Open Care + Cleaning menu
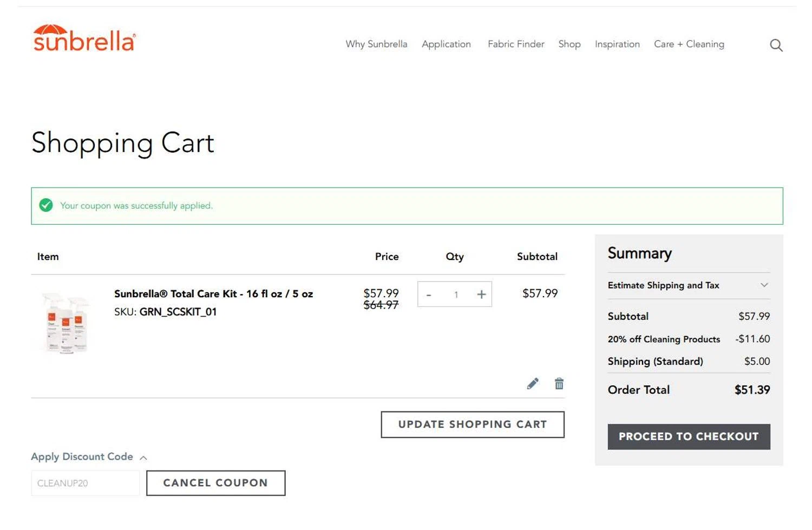 pos(689,44)
